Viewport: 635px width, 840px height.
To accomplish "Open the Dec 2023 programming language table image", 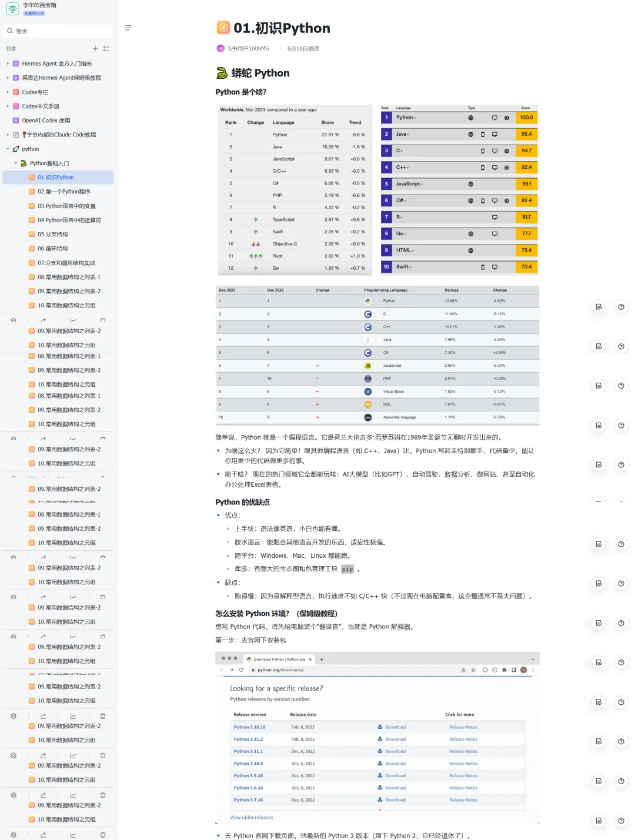I will [377, 355].
